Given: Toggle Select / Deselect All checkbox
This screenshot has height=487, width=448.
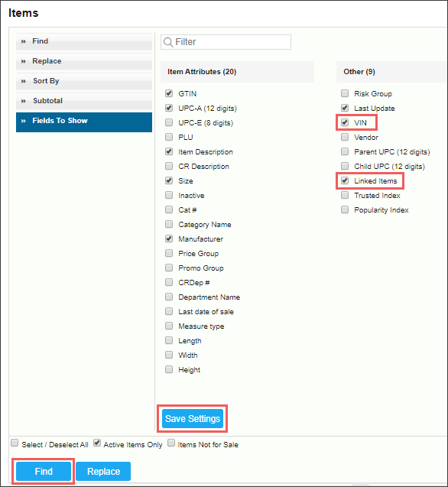Looking at the screenshot, I should pyautogui.click(x=15, y=443).
